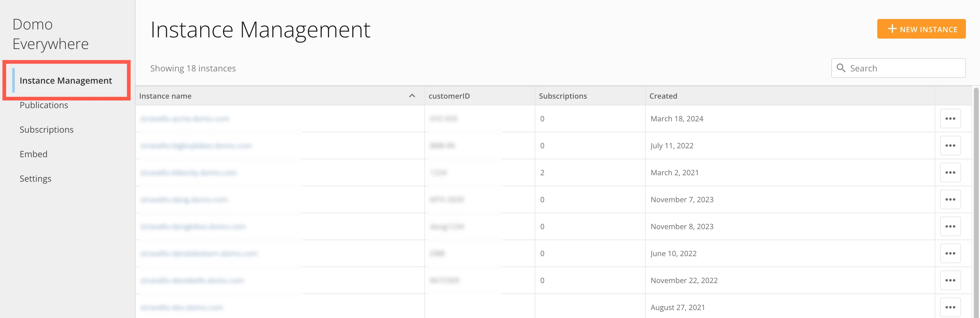Select the 'November 22, 2022' created date

684,280
